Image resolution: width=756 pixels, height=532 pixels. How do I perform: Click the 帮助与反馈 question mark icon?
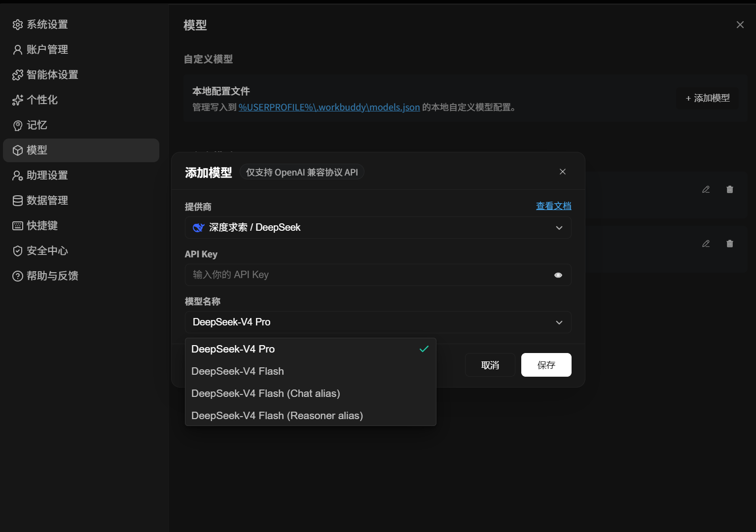click(18, 276)
